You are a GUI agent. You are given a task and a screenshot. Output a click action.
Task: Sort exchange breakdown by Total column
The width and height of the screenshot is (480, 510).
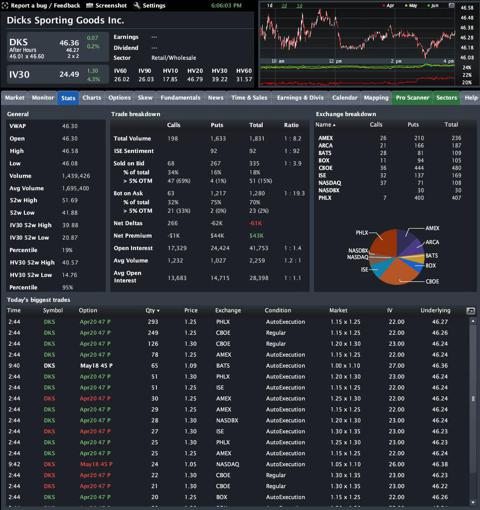[x=451, y=125]
